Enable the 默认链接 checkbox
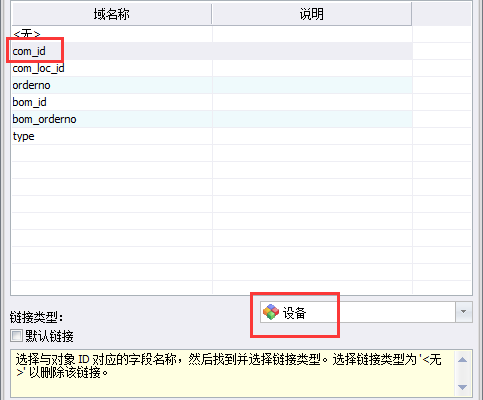Image resolution: width=483 pixels, height=400 pixels. tap(16, 336)
